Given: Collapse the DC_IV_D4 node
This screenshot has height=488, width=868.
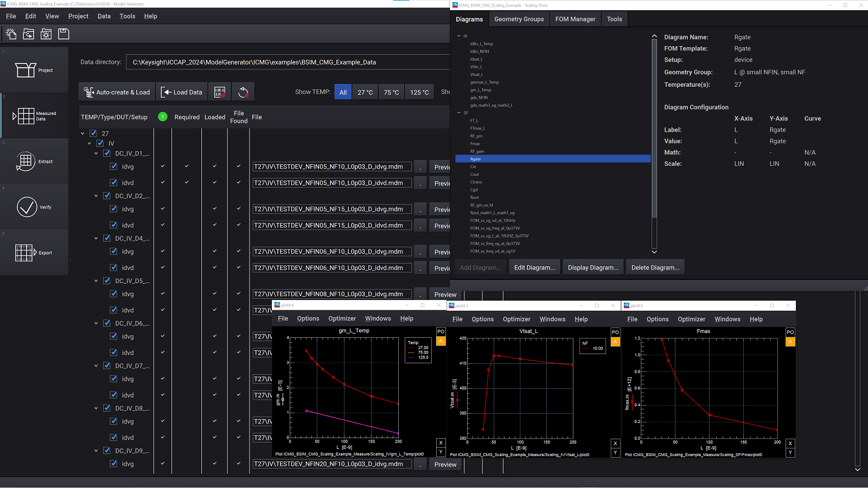Looking at the screenshot, I should tap(96, 237).
